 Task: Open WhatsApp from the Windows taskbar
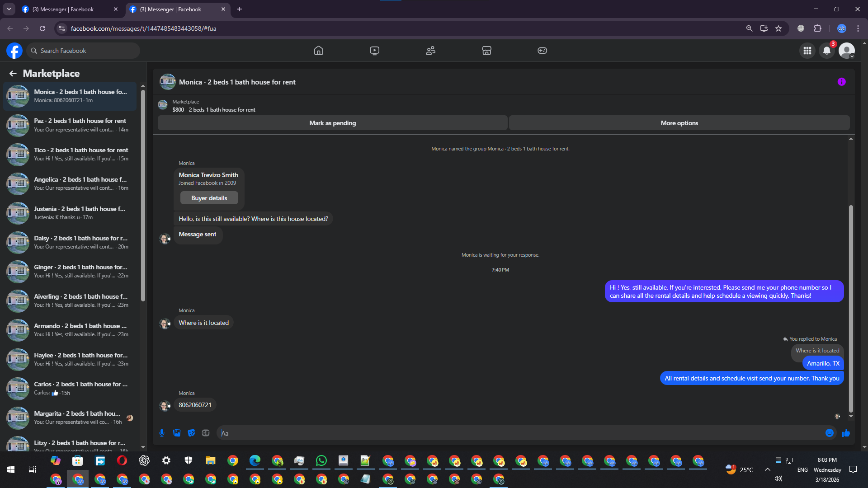pos(321,460)
